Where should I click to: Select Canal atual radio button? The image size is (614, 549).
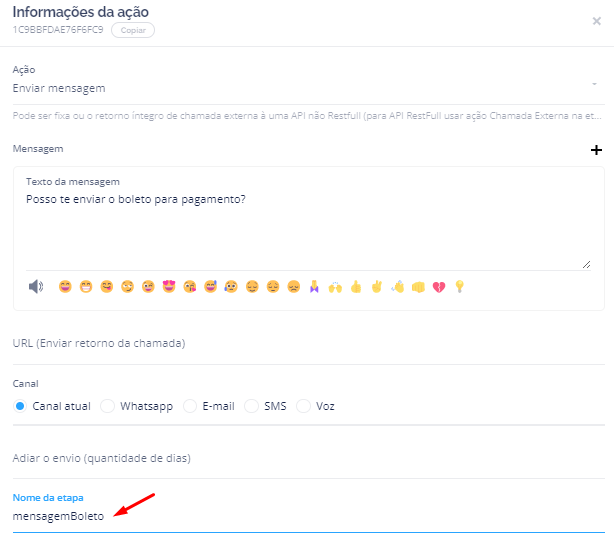tap(20, 406)
